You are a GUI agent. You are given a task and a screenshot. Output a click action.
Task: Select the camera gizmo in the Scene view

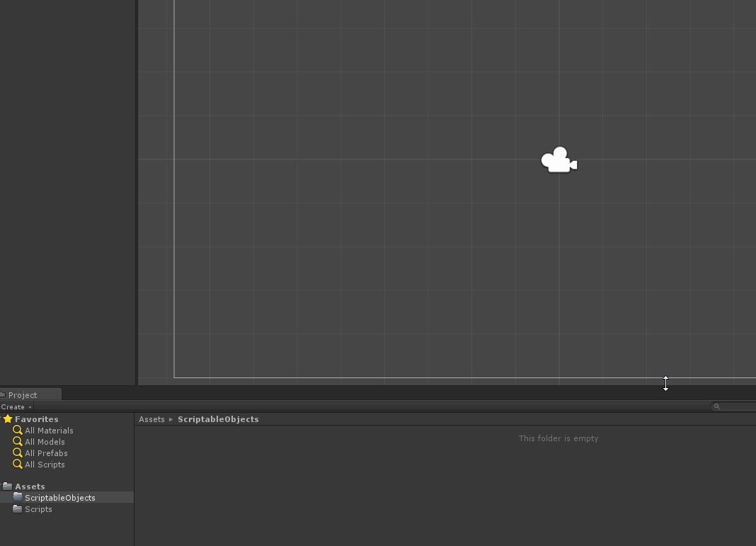pyautogui.click(x=559, y=161)
